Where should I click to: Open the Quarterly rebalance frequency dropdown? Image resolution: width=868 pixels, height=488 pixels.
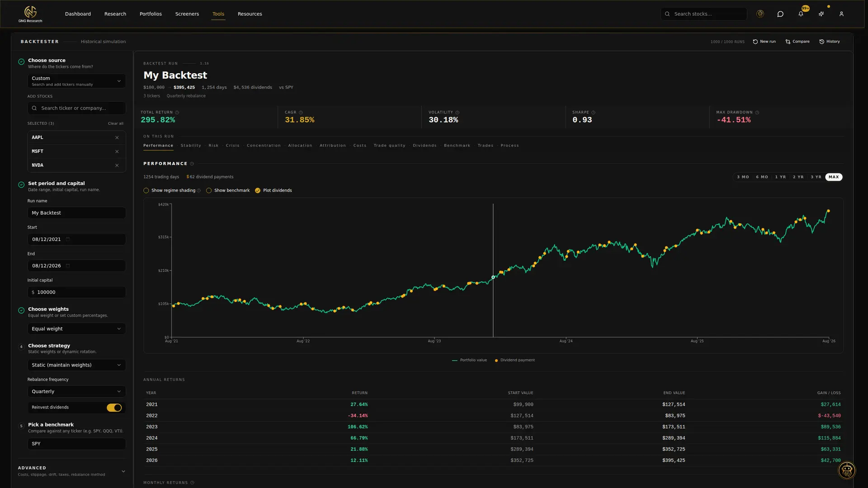click(76, 392)
